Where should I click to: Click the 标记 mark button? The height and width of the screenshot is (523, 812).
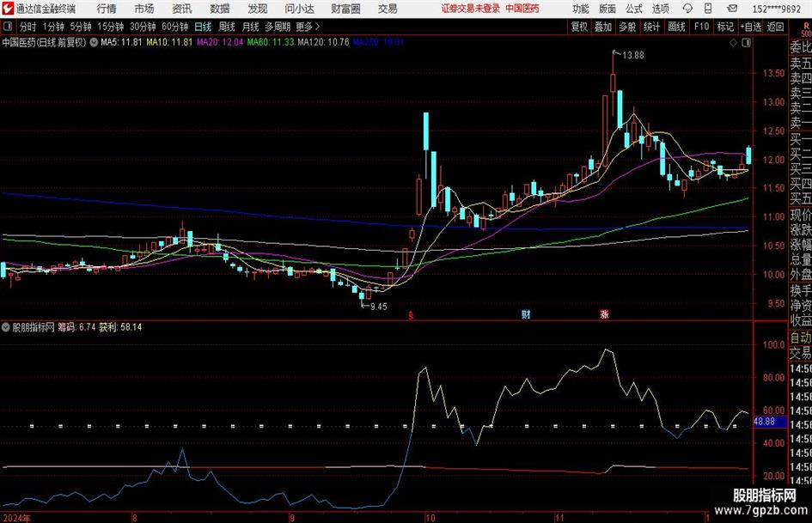pyautogui.click(x=725, y=27)
